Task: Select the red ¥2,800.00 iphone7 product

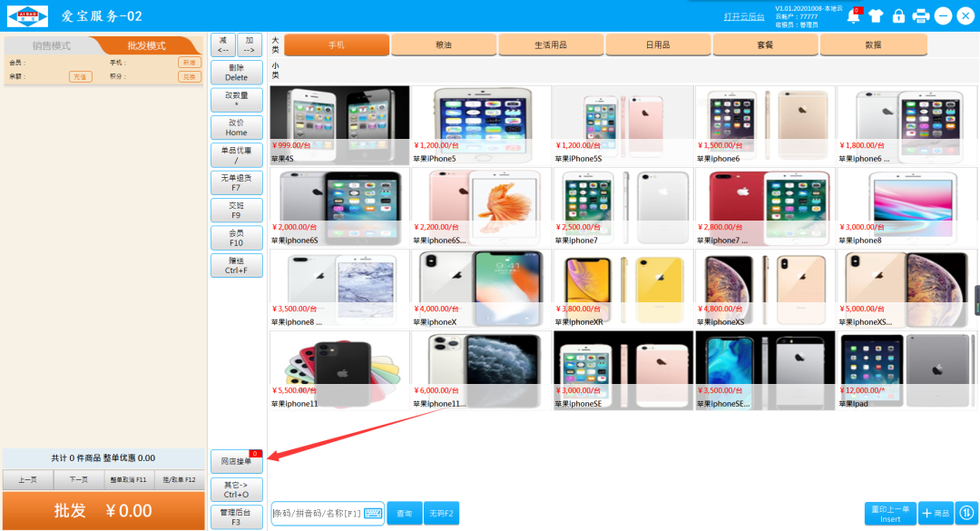Action: [x=765, y=207]
